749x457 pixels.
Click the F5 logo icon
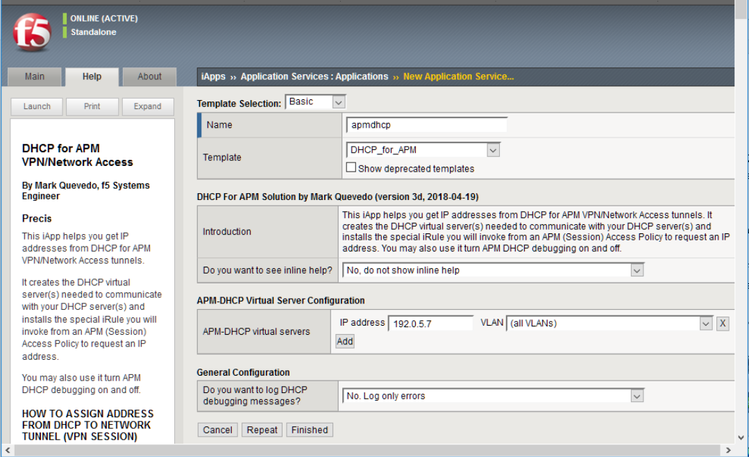coord(32,31)
